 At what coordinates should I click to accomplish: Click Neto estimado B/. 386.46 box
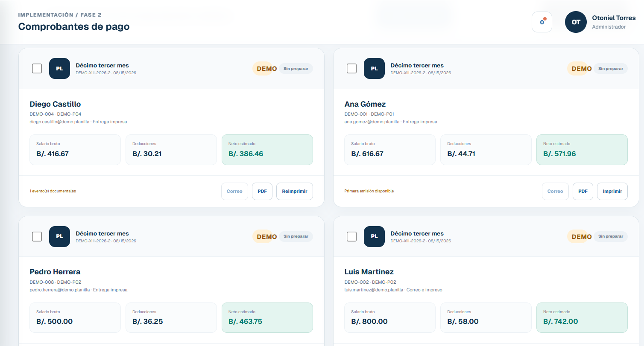point(267,150)
